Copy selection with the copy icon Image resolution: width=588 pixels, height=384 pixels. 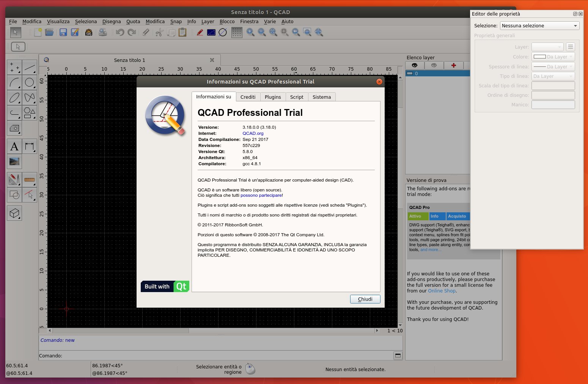171,32
